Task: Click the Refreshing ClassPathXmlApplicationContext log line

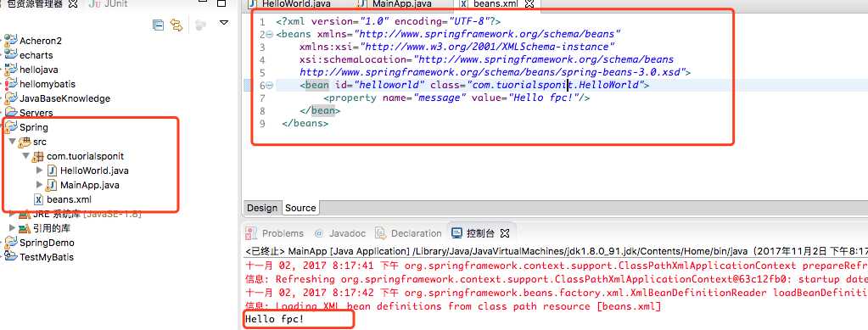Action: (x=557, y=278)
